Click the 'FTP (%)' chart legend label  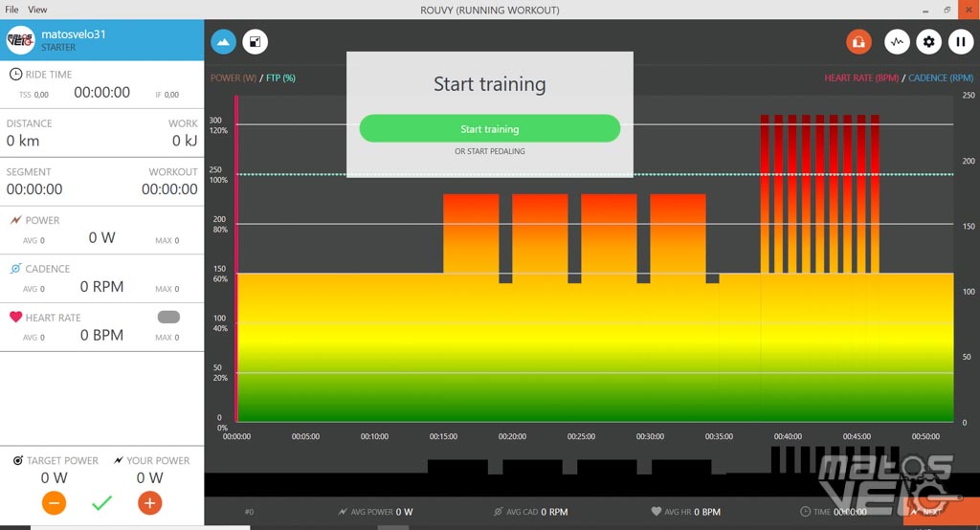[x=280, y=78]
